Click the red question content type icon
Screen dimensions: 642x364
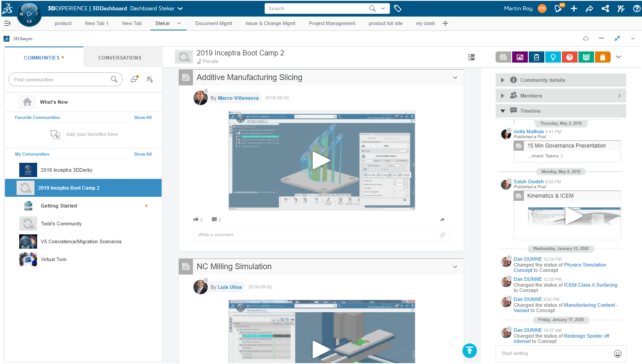pos(569,57)
